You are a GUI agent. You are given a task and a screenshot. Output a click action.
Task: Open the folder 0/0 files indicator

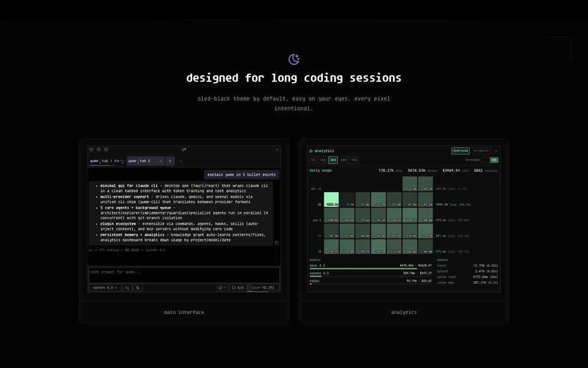click(x=238, y=288)
